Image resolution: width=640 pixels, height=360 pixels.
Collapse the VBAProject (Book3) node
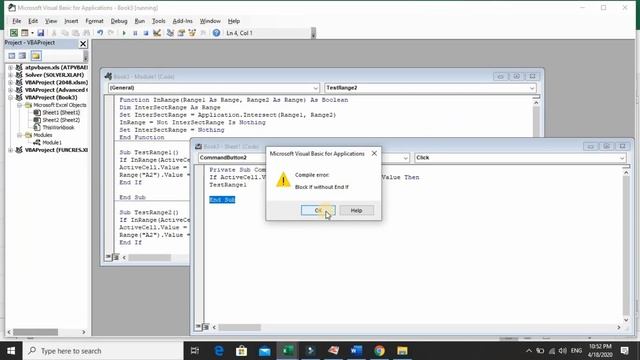10,98
